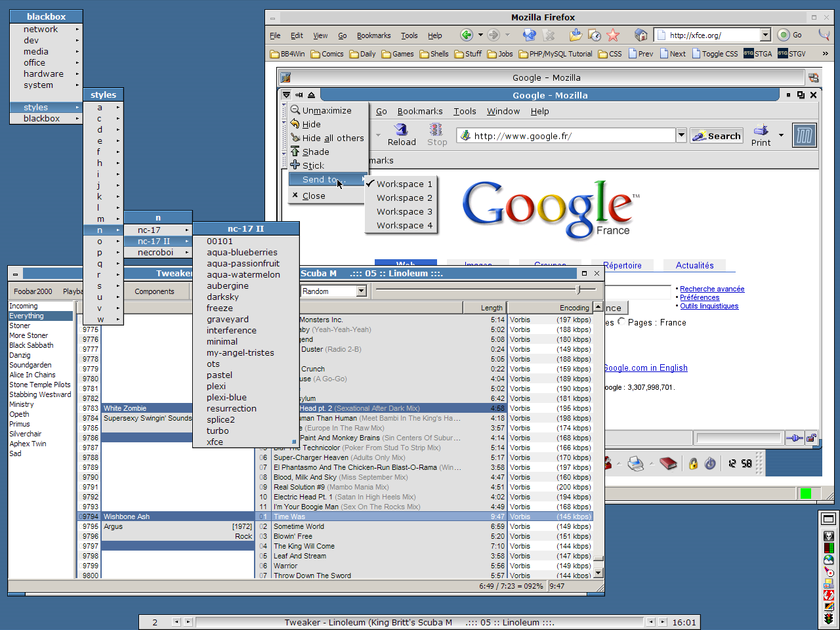The height and width of the screenshot is (630, 840).
Task: Click the STGA bookmark in Firefox bookmarks bar
Action: [x=758, y=54]
